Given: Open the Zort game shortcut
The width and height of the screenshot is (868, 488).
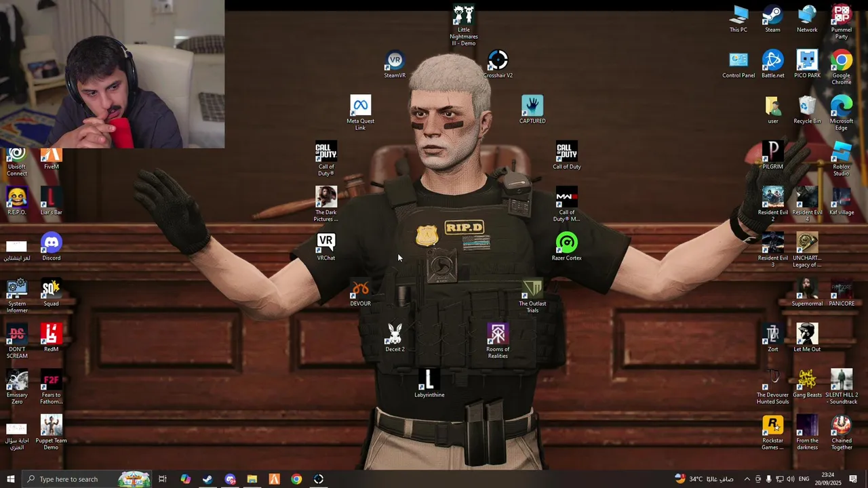Looking at the screenshot, I should 772,338.
